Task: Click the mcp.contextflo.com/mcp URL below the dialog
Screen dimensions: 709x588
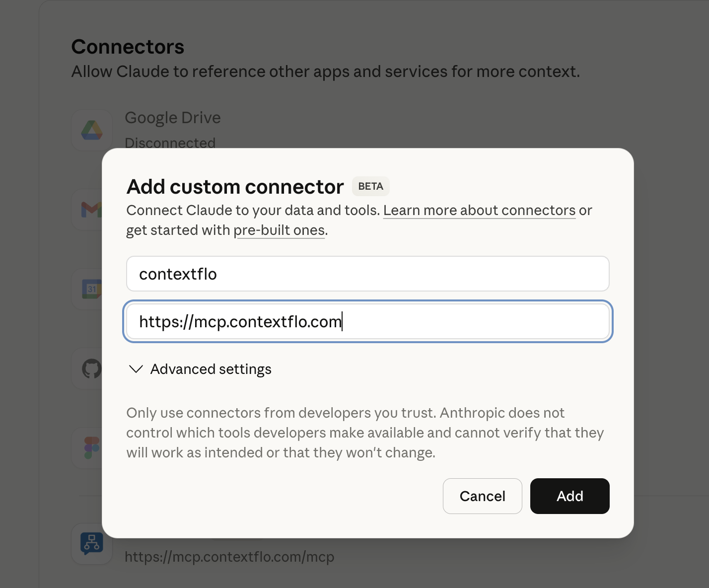Action: pyautogui.click(x=229, y=557)
